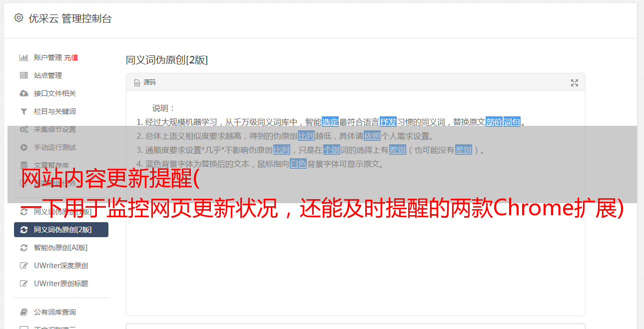Click the 公有词库查询 book icon
The height and width of the screenshot is (329, 644).
tap(23, 312)
